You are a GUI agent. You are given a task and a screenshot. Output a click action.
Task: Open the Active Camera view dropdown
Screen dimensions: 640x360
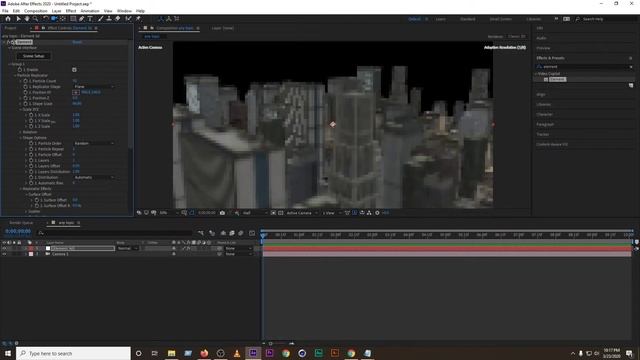[x=302, y=213]
